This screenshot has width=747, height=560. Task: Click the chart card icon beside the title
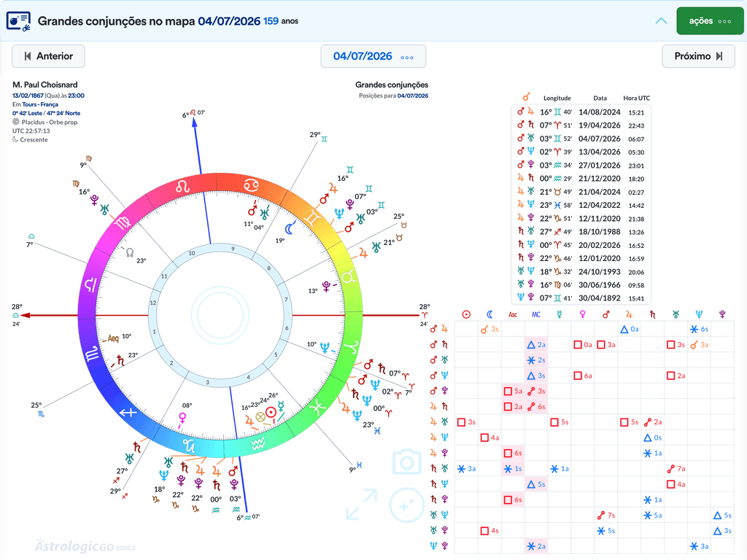(x=18, y=21)
